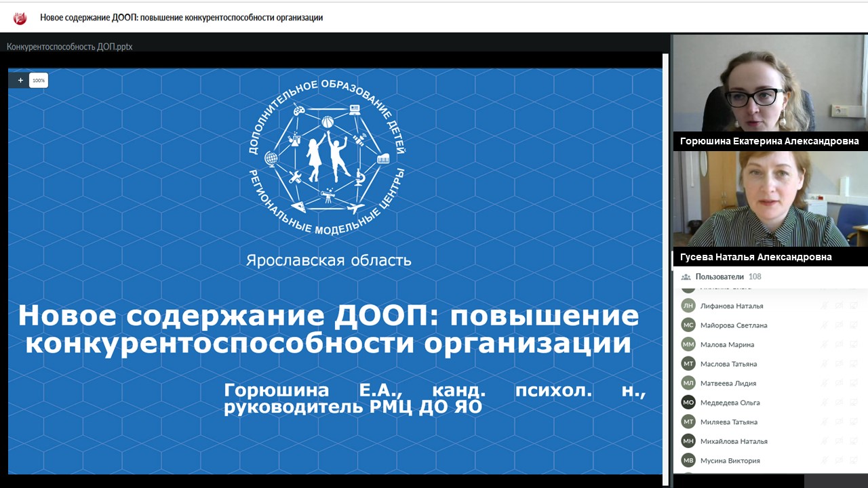This screenshot has height=488, width=868.
Task: Click camera-off icon for Михайлова Наталья
Action: [840, 441]
